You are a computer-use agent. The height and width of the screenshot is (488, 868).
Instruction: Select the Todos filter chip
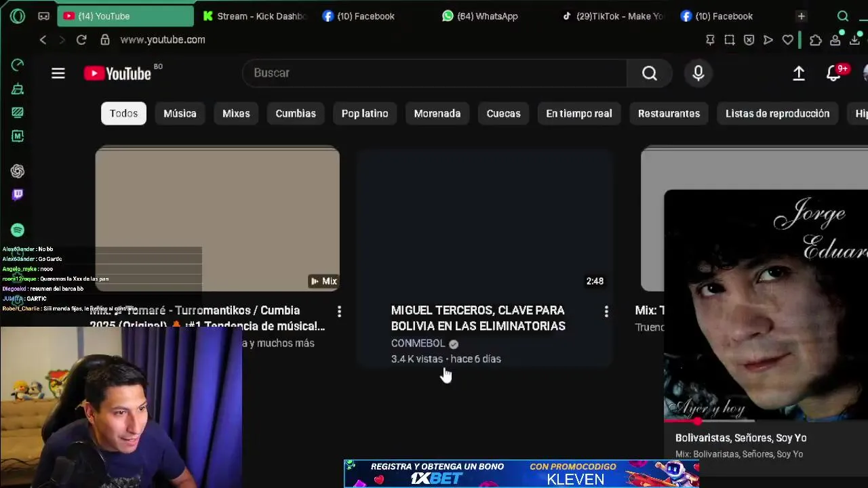point(123,113)
